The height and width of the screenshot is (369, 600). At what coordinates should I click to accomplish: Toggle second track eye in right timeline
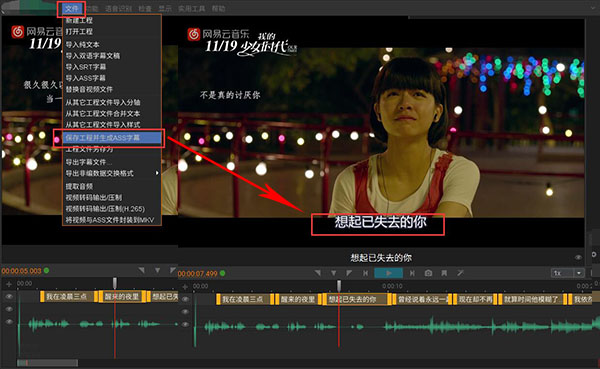coord(185,312)
